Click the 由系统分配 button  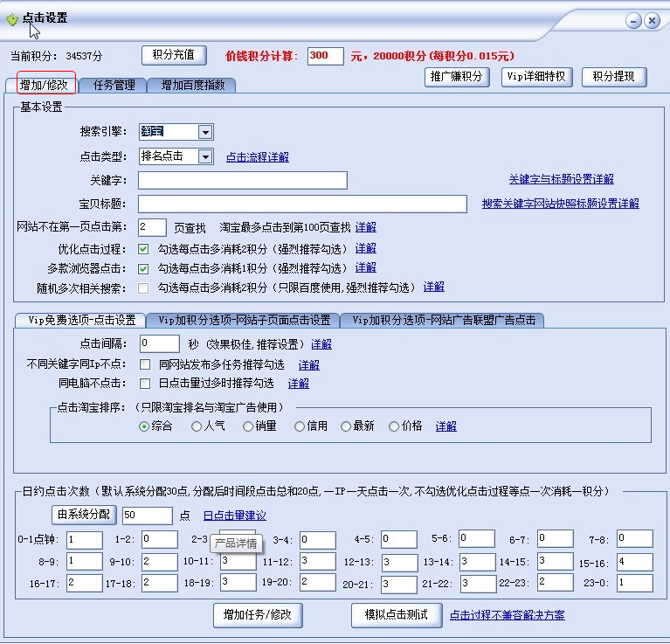pos(84,515)
